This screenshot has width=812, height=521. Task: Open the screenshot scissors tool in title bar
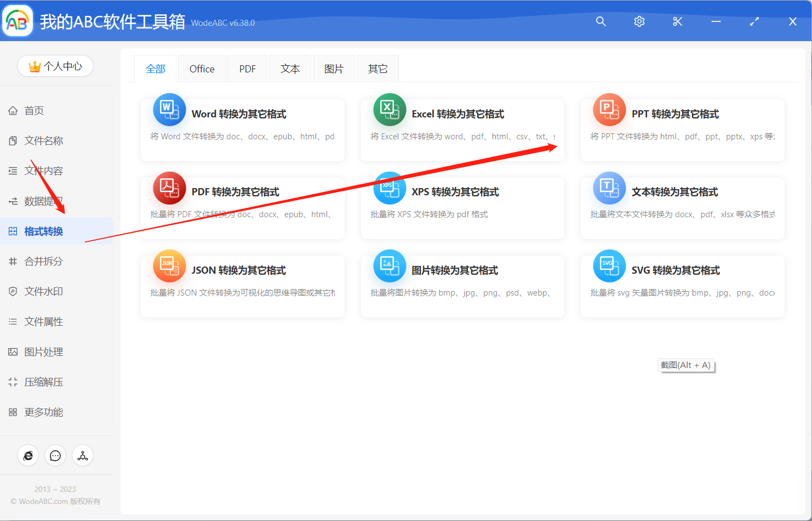coord(677,21)
